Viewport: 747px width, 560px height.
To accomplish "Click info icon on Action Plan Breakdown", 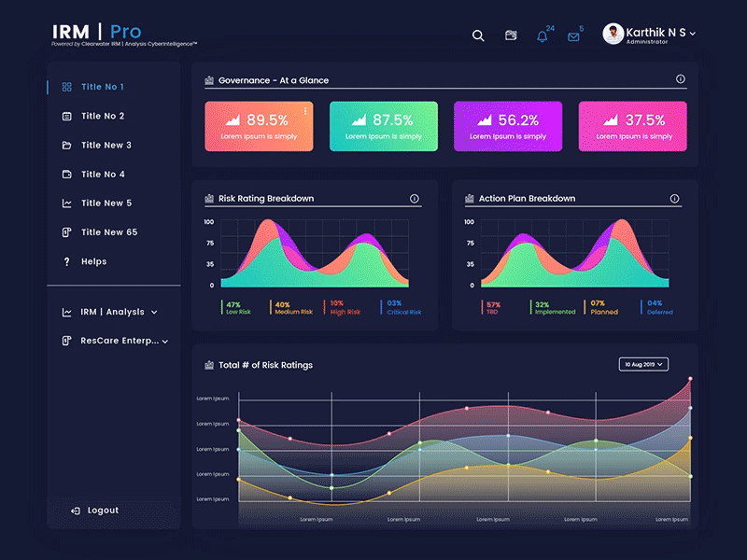I will tap(674, 199).
